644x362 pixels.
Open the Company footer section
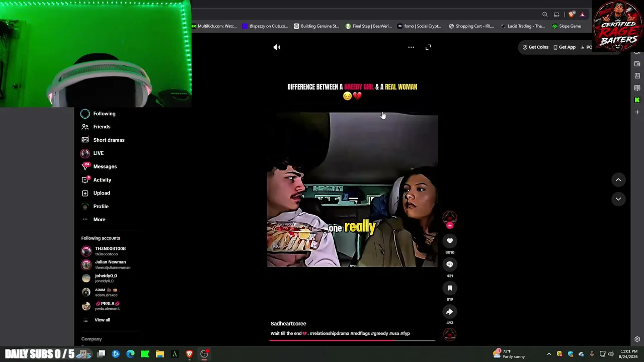pyautogui.click(x=92, y=339)
